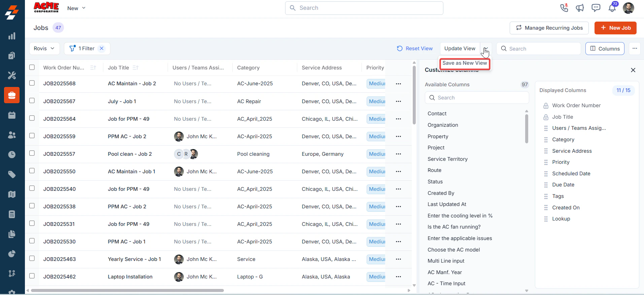
Task: Expand the Rovis view dropdown
Action: point(44,49)
